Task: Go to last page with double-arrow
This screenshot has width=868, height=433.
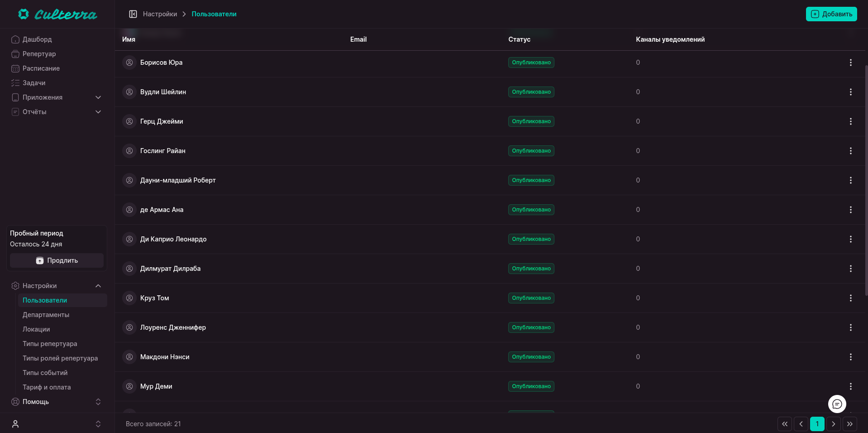Action: coord(849,424)
